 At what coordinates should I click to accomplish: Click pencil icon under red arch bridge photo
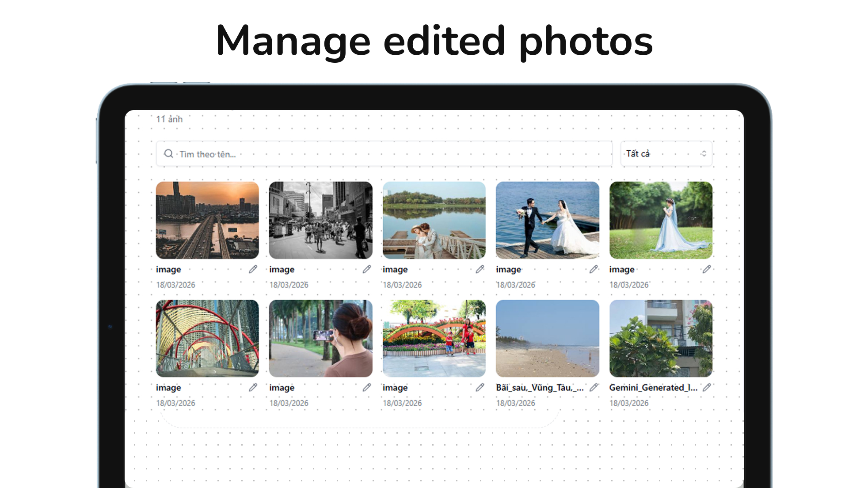253,388
